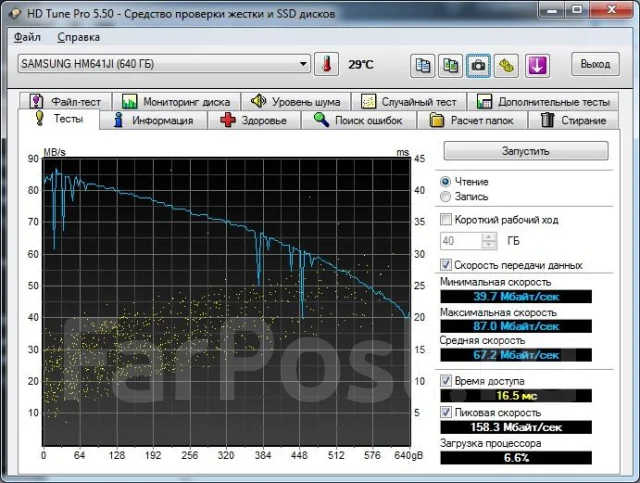640x483 pixels.
Task: Switch to the Случайный тест tab
Action: 409,101
